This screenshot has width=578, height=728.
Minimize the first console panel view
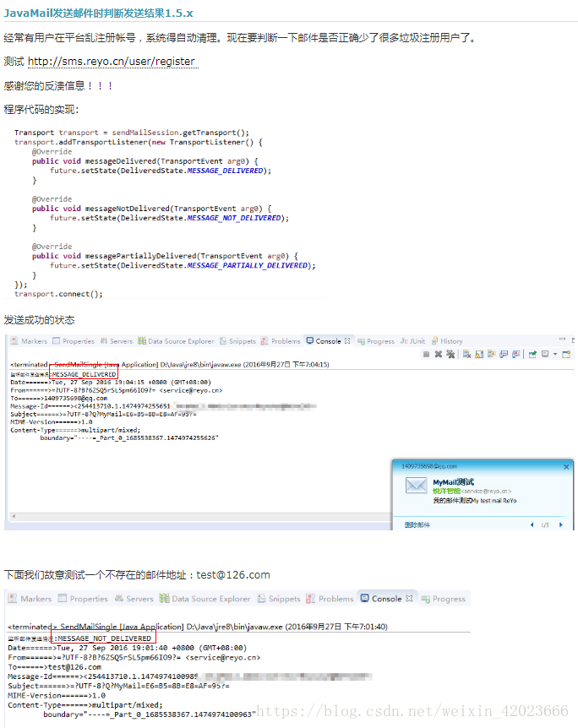click(x=562, y=339)
